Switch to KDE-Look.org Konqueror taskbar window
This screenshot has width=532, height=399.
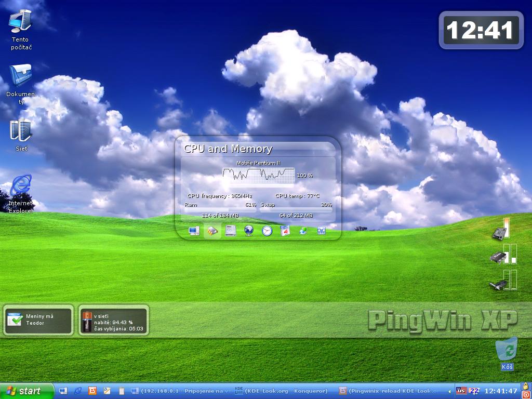click(x=282, y=391)
